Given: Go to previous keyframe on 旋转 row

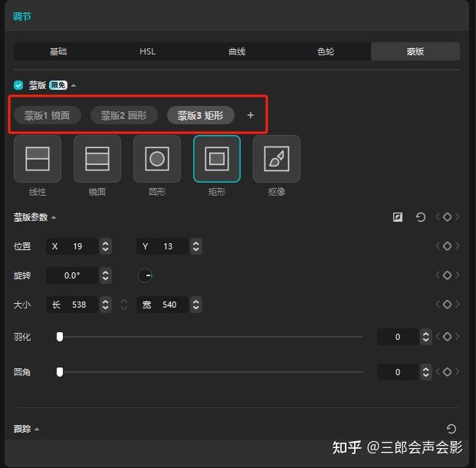Looking at the screenshot, I should click(x=438, y=275).
